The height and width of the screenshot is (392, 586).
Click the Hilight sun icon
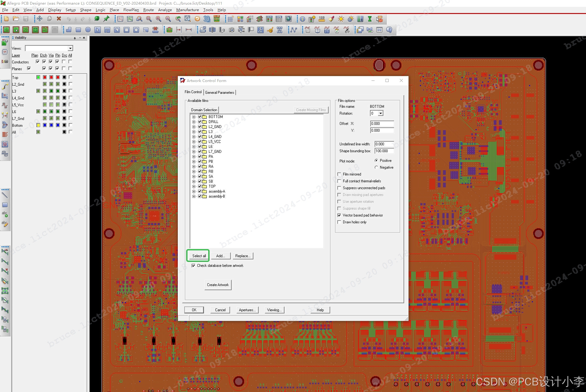[x=341, y=19]
